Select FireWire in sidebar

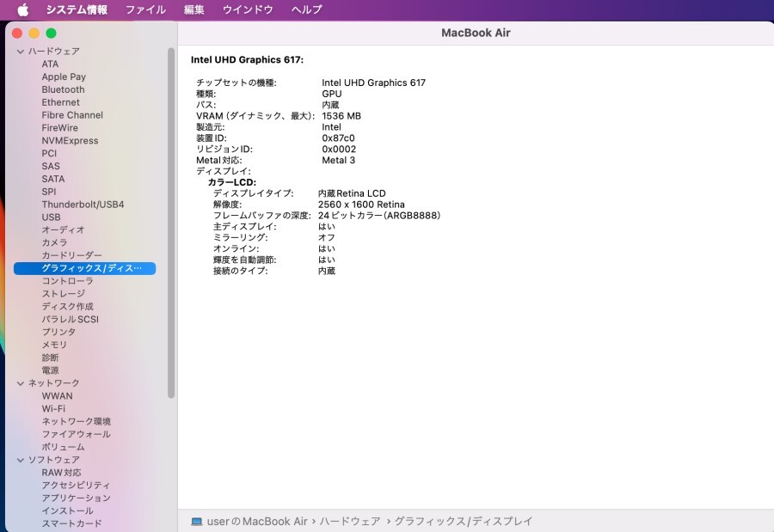[x=59, y=128]
